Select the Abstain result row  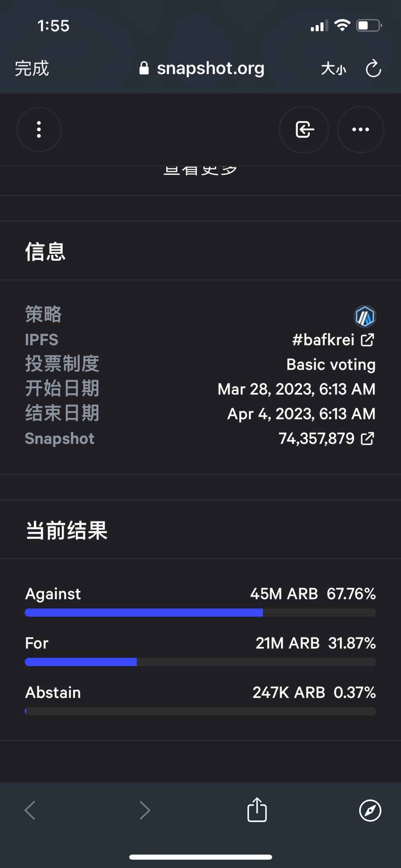click(200, 699)
